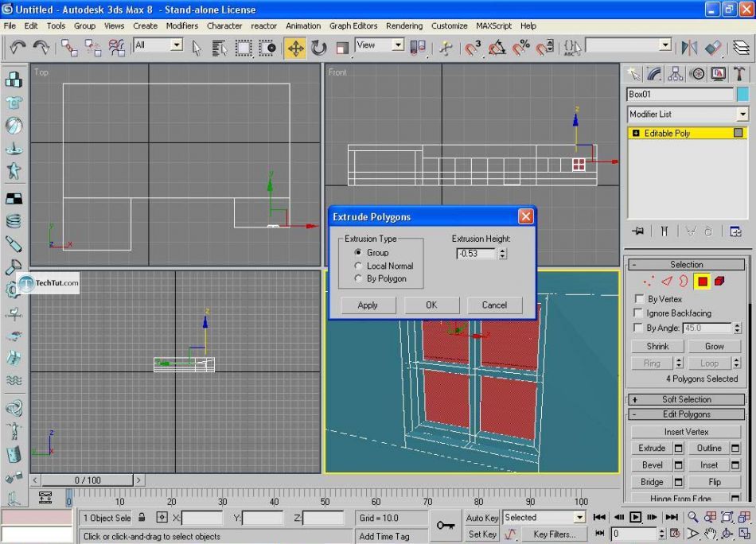Click the Pin Stack icon
The image size is (756, 544).
[x=637, y=231]
